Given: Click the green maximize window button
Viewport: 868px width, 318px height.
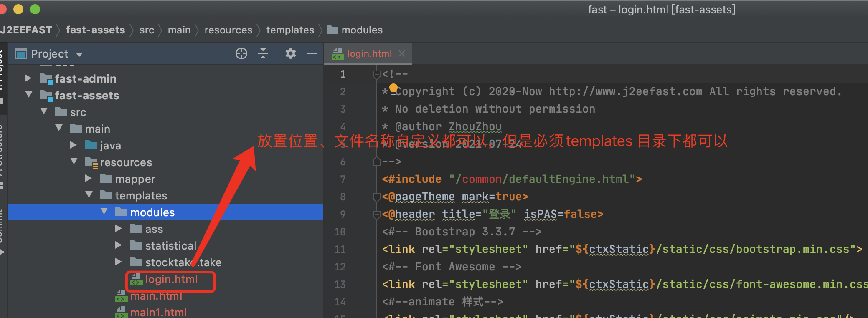Looking at the screenshot, I should point(35,9).
